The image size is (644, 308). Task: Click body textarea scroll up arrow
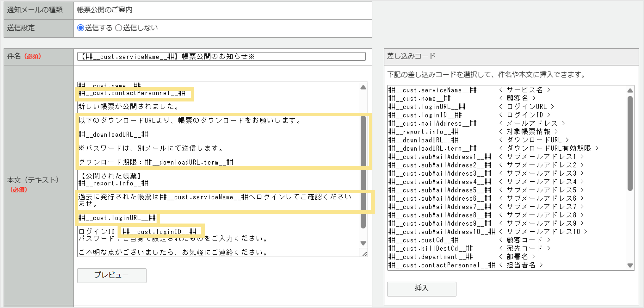tap(363, 87)
